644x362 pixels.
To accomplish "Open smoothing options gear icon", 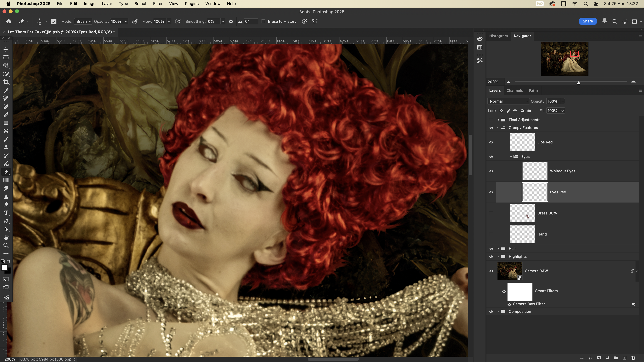I will point(231,22).
